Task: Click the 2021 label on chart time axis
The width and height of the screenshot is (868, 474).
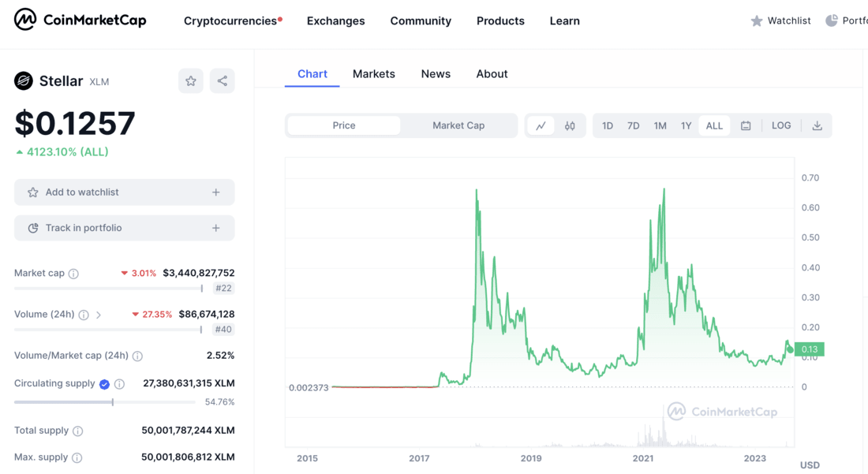Action: click(x=642, y=458)
